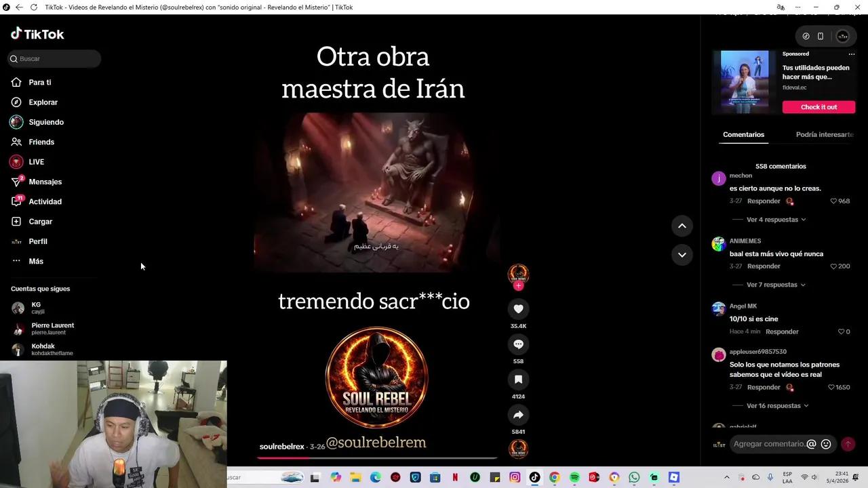The image size is (868, 488).
Task: Like mechon's comment with 968 likes
Action: click(x=834, y=201)
